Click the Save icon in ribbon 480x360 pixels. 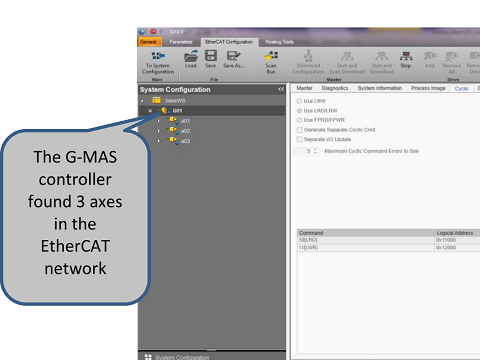pos(211,56)
